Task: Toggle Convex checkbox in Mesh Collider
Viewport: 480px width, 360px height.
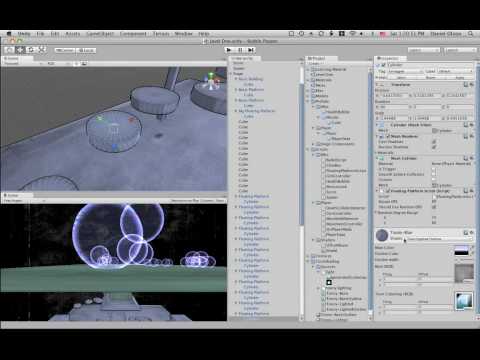Action: [x=434, y=180]
